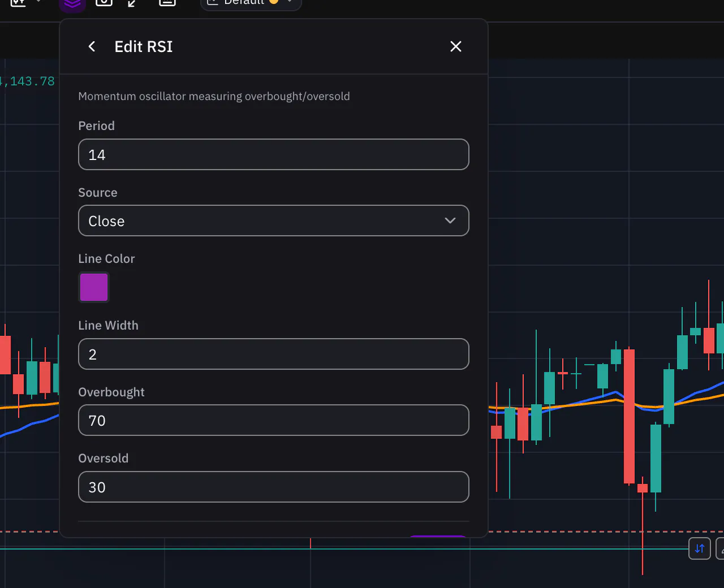Focus the Period field showing 14
This screenshot has width=724, height=588.
(274, 154)
